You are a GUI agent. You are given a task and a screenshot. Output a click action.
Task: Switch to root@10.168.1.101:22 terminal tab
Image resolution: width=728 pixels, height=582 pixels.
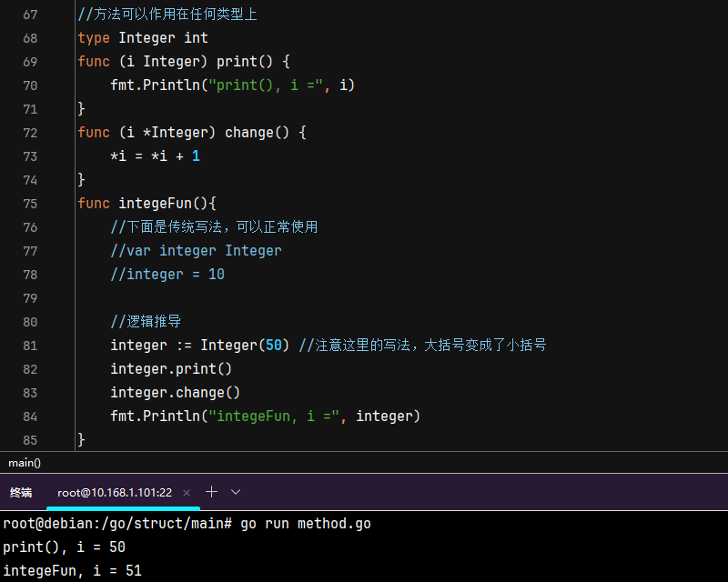[x=114, y=492]
